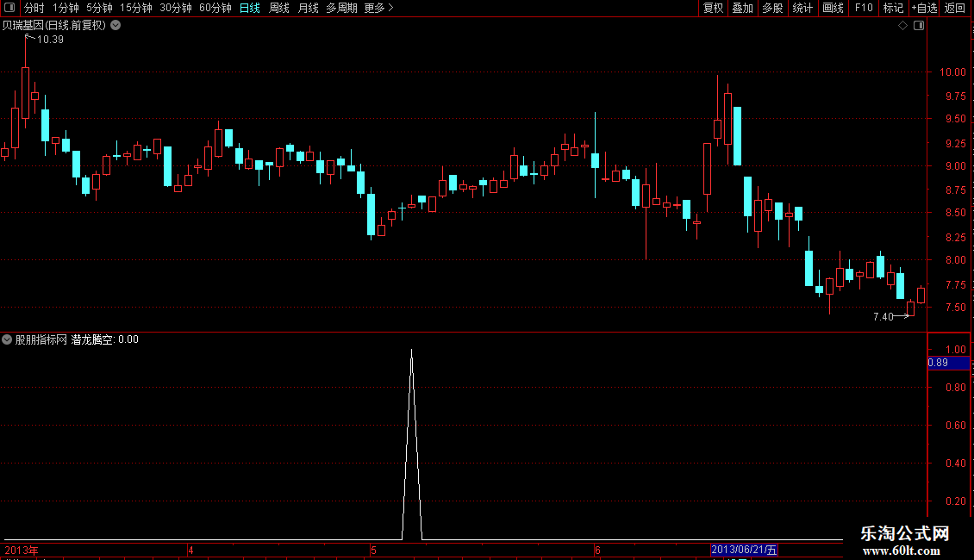Click the 7.40 low price label

[883, 317]
